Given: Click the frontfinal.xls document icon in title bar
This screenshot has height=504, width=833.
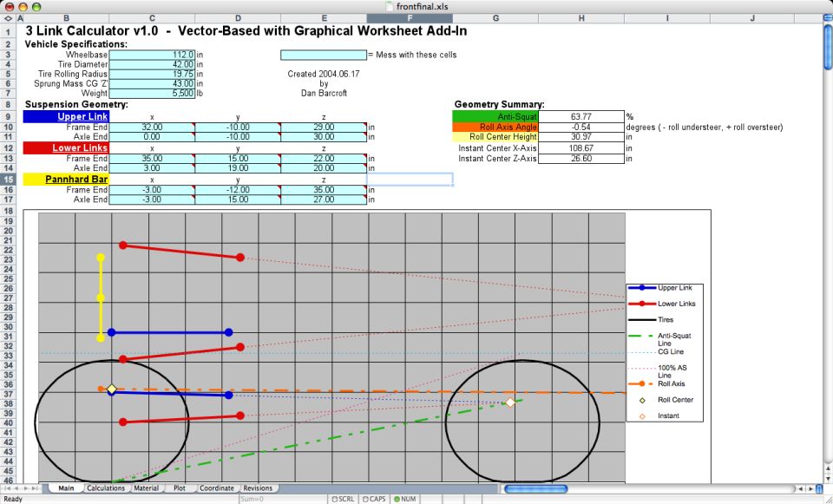Looking at the screenshot, I should tap(390, 6).
